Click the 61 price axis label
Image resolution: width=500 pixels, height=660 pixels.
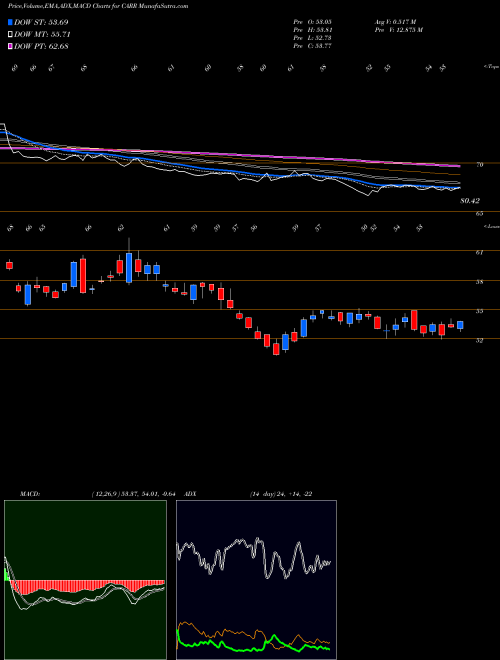pos(480,253)
